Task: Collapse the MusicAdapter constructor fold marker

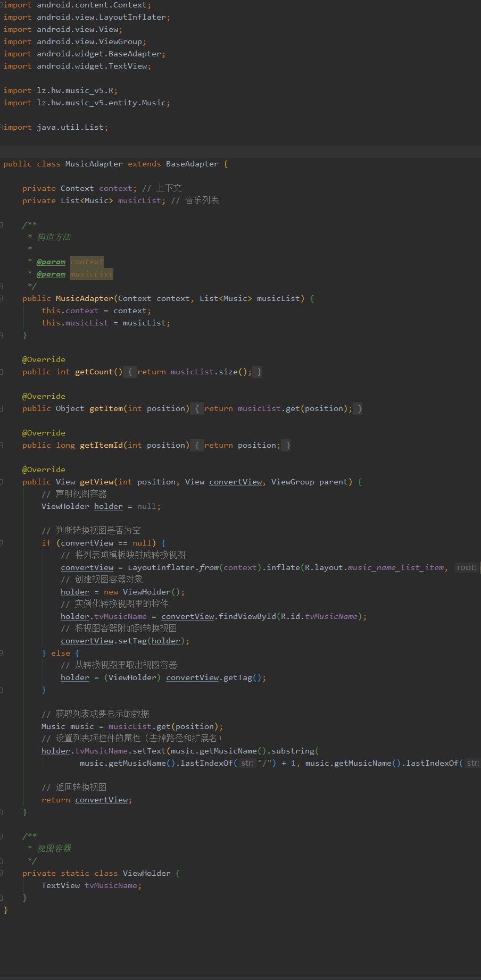Action: click(x=2, y=298)
